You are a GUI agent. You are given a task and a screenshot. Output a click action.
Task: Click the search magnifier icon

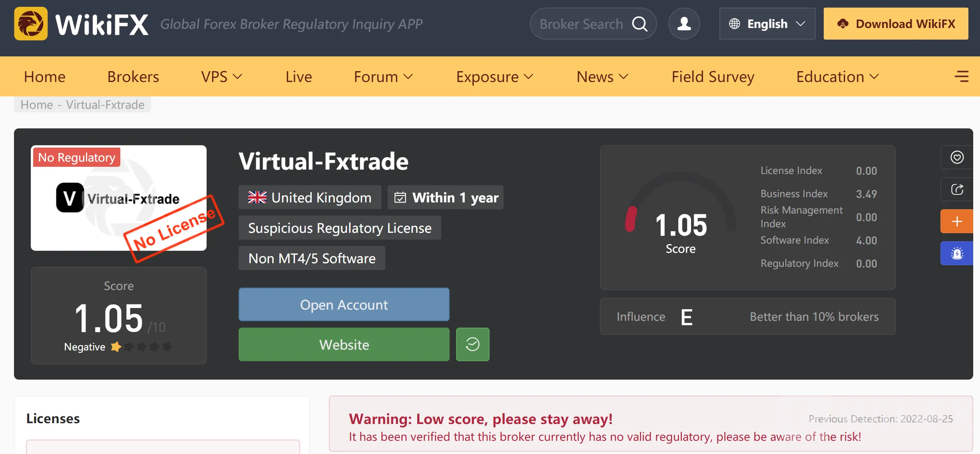click(639, 24)
